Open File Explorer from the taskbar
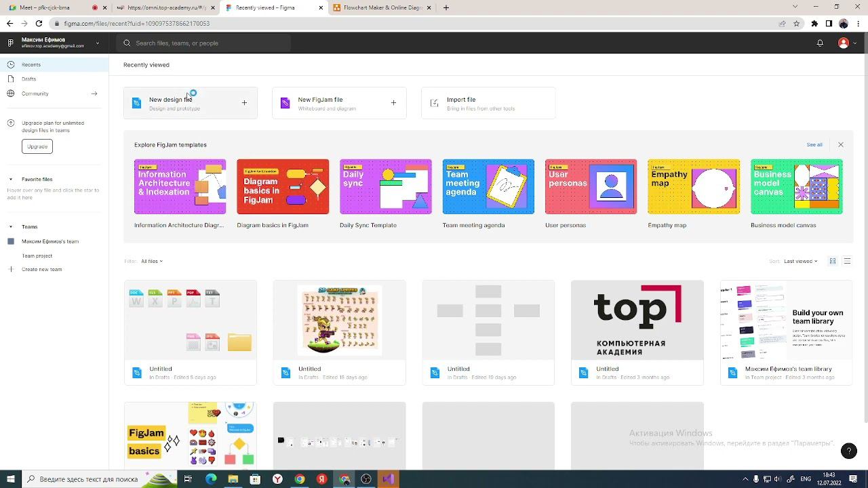 coord(233,479)
